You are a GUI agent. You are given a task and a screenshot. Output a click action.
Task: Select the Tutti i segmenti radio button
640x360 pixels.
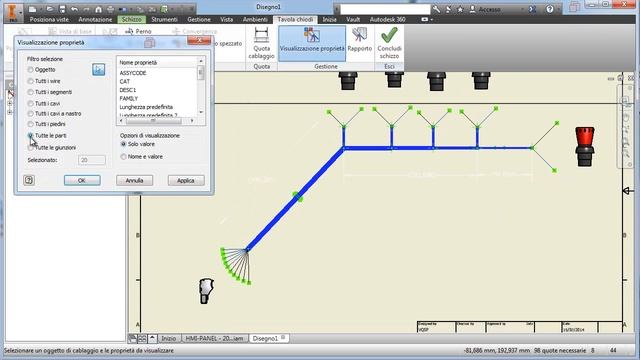click(x=30, y=92)
